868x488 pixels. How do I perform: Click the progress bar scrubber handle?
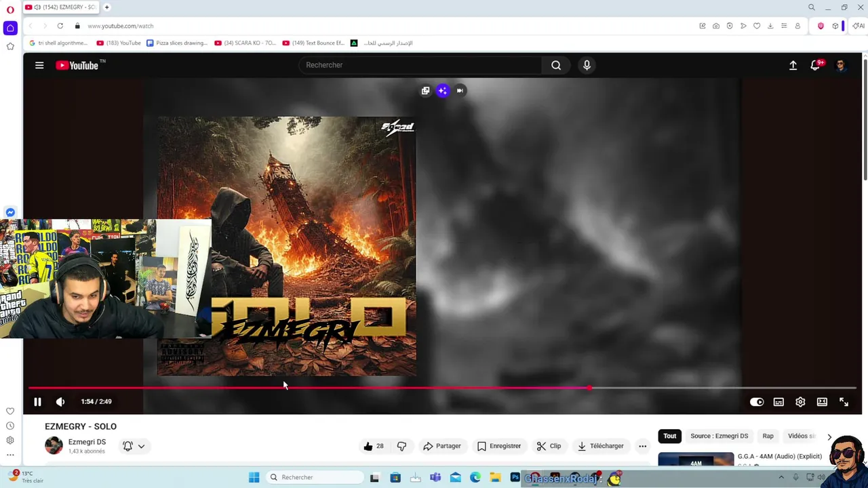click(x=589, y=388)
